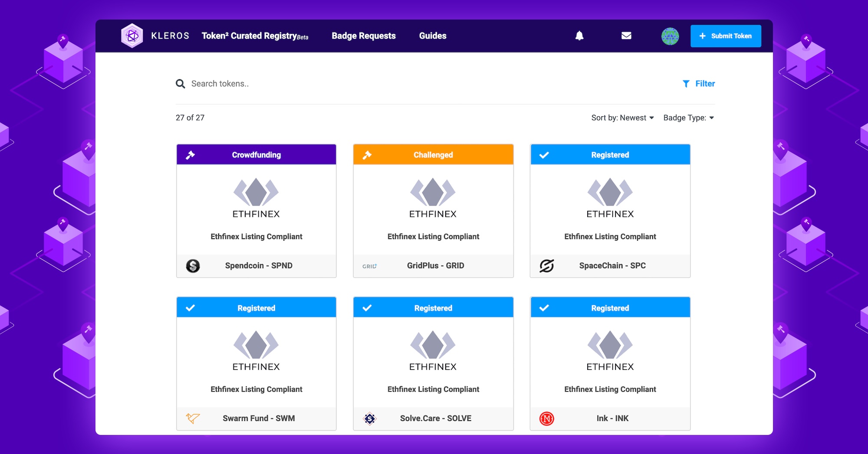Click the Swarm Fund bird icon
Image resolution: width=868 pixels, height=454 pixels.
click(x=193, y=418)
